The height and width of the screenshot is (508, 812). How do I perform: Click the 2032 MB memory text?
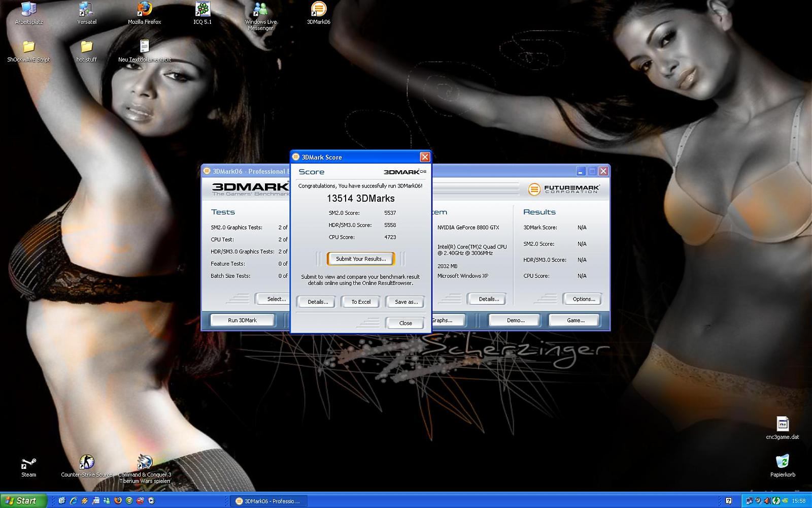click(447, 266)
